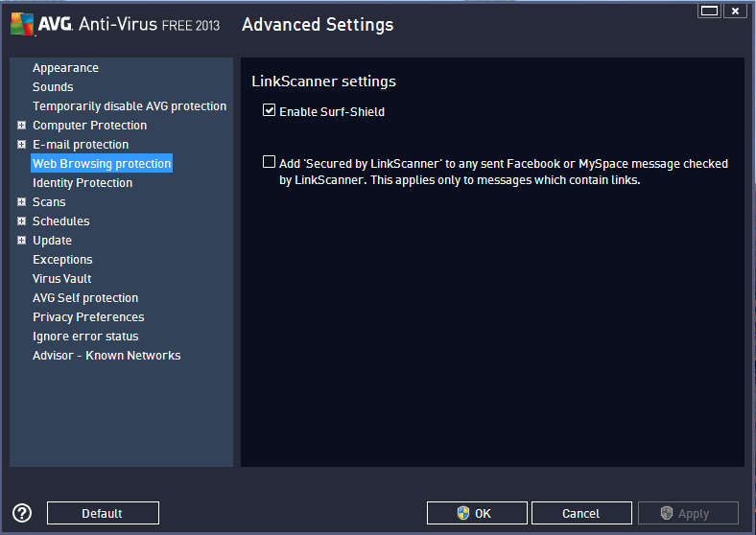The width and height of the screenshot is (756, 535).
Task: Check the Add 'Secured by LinkScanner' option
Action: click(269, 162)
